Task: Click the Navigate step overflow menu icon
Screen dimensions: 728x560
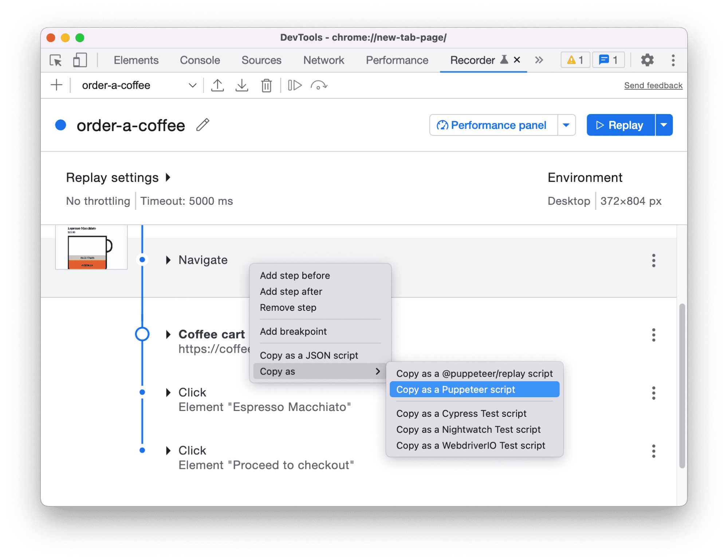Action: tap(654, 260)
